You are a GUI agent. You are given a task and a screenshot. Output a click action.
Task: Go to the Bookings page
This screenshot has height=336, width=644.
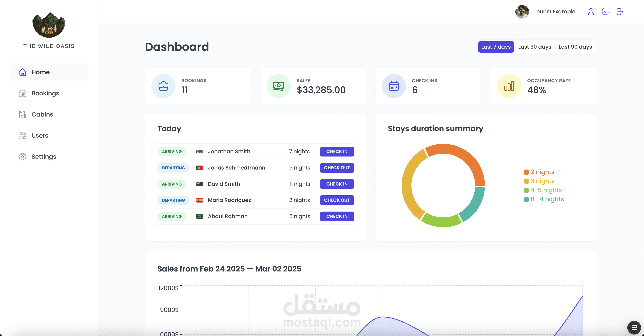49,93
